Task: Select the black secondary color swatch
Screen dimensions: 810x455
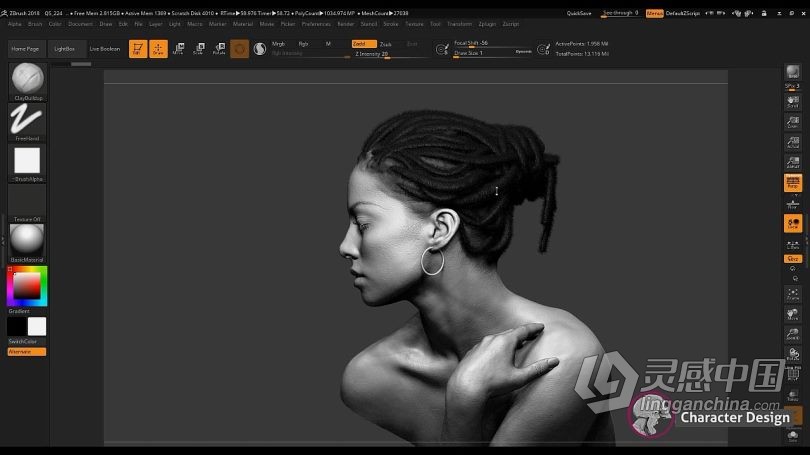Action: click(17, 326)
